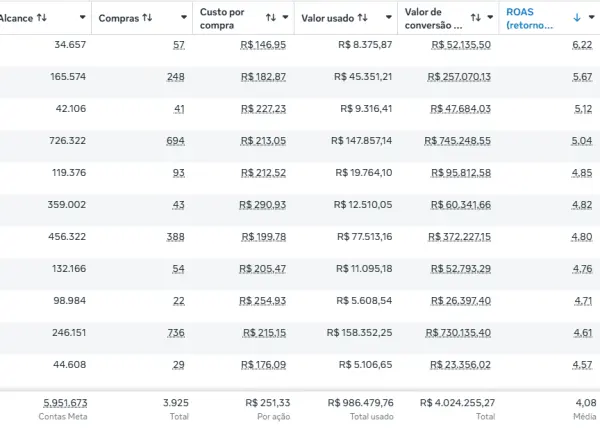Select amount spent R$ 8.375,87
This screenshot has height=434, width=600.
[365, 45]
